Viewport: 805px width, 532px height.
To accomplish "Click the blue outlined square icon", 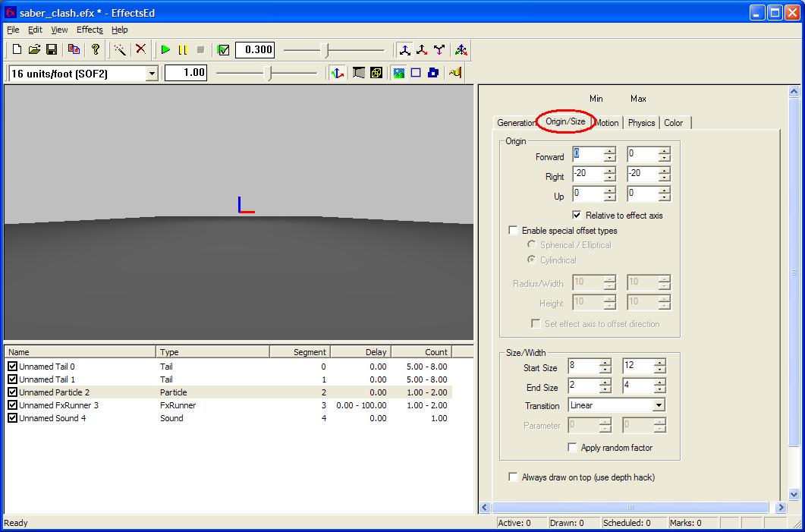I will click(x=416, y=73).
